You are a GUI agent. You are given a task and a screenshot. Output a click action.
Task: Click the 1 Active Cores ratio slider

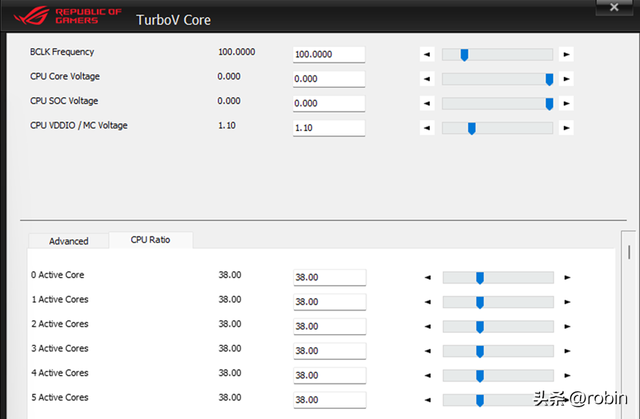[498, 302]
